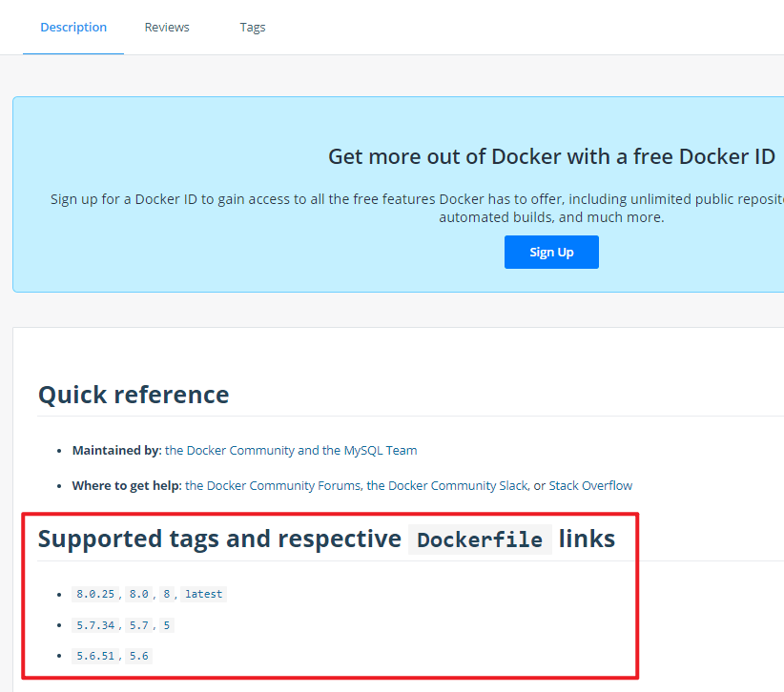The height and width of the screenshot is (692, 784).
Task: Visit the Docker Community Forums link
Action: tap(273, 486)
